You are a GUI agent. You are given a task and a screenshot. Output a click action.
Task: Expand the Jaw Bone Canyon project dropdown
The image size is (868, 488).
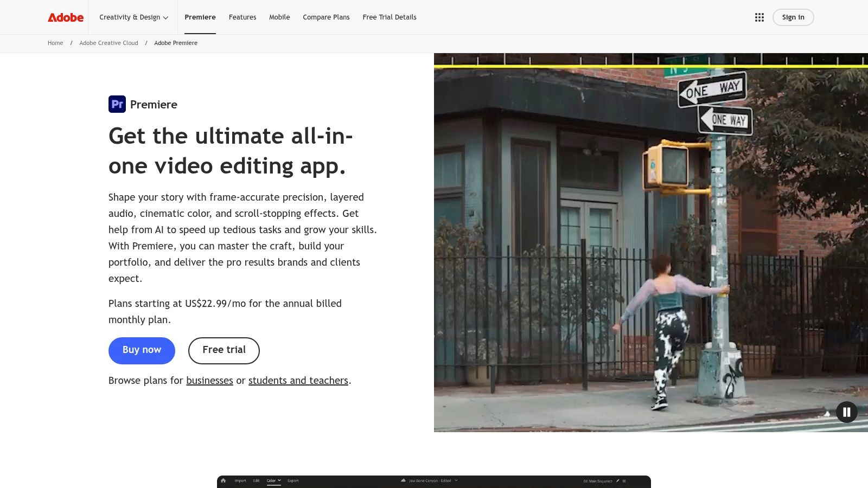pos(456,480)
